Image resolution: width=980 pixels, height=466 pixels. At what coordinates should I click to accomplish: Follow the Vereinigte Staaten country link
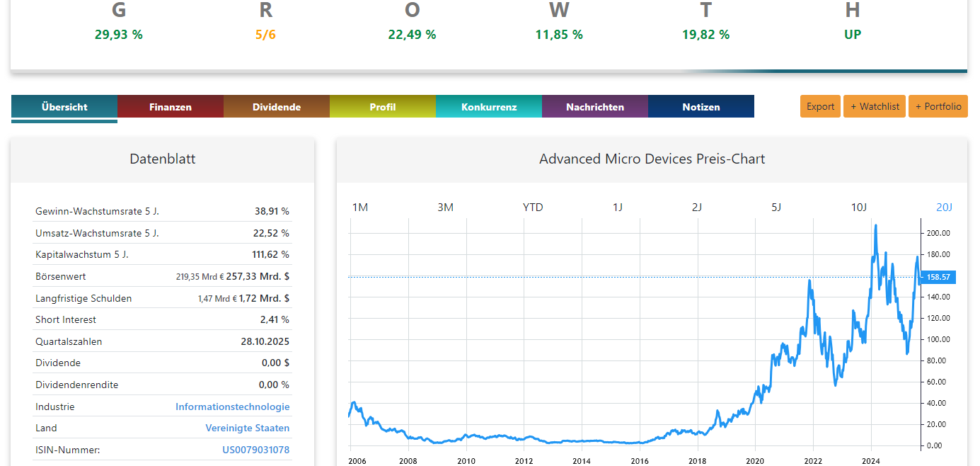tap(248, 428)
